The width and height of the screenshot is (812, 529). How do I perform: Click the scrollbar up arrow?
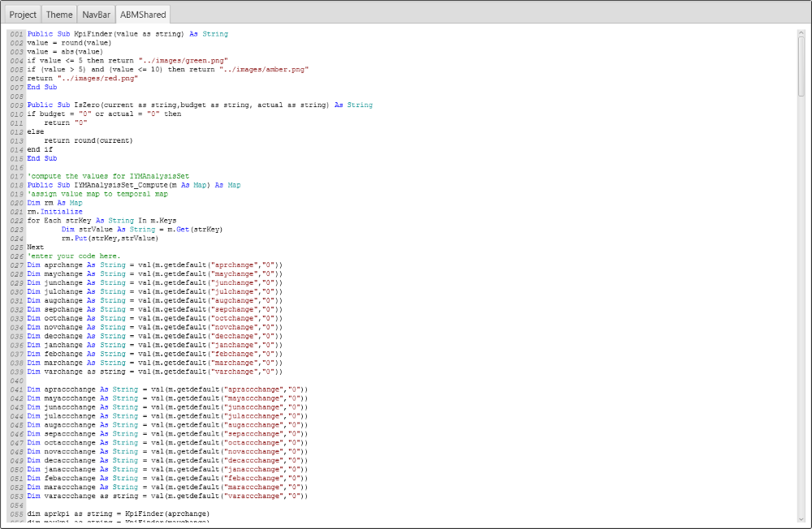click(x=801, y=33)
